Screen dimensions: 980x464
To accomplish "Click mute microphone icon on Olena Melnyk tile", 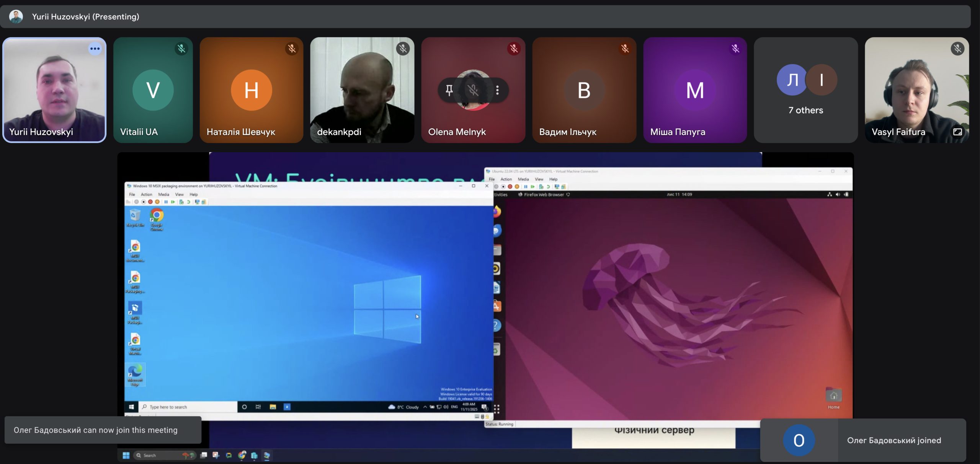I will pos(473,90).
